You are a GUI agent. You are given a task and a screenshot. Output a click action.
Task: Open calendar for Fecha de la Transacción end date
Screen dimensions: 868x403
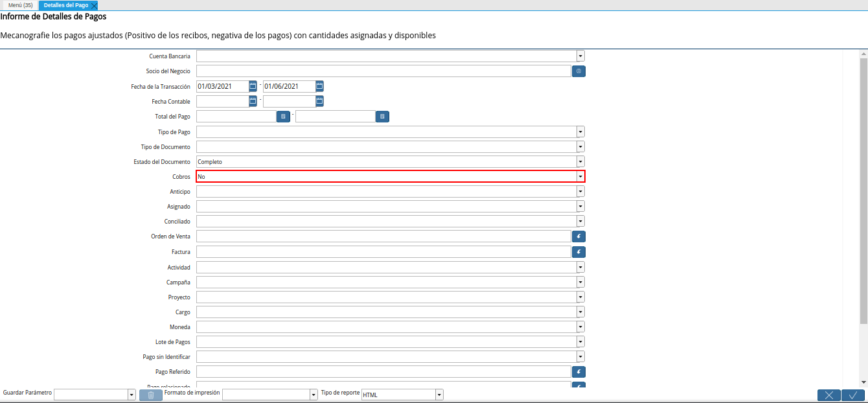(x=319, y=86)
